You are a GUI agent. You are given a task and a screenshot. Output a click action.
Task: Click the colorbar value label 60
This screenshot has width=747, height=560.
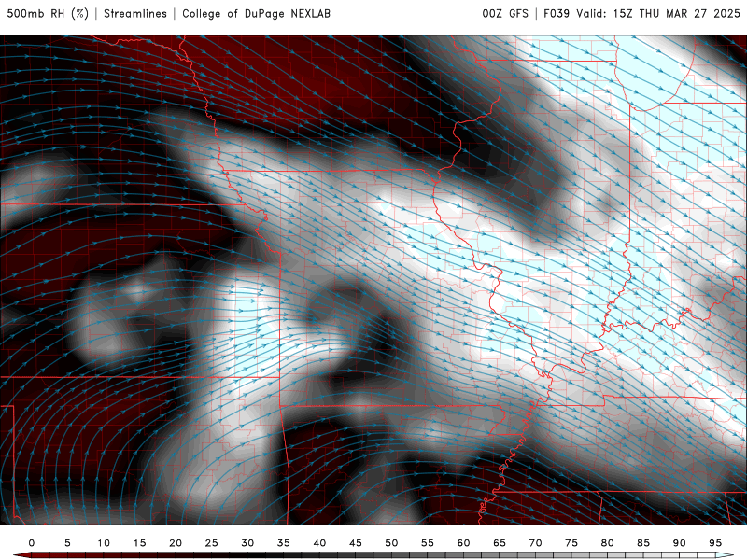pyautogui.click(x=463, y=543)
